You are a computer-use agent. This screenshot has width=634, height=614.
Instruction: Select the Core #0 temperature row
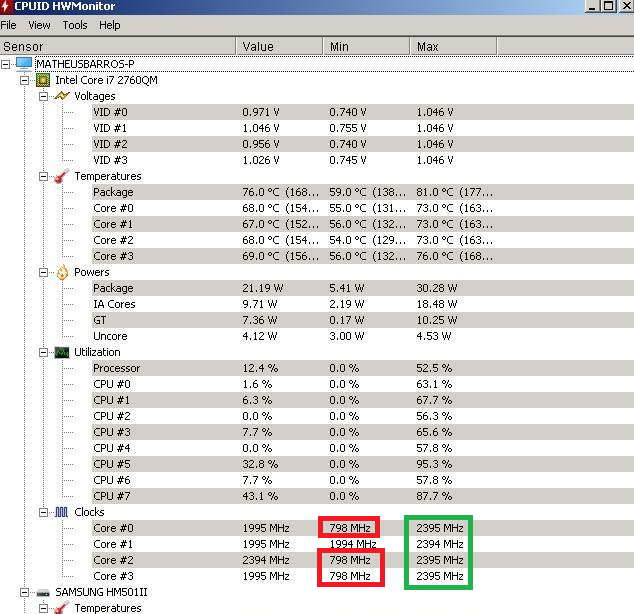[x=363, y=208]
